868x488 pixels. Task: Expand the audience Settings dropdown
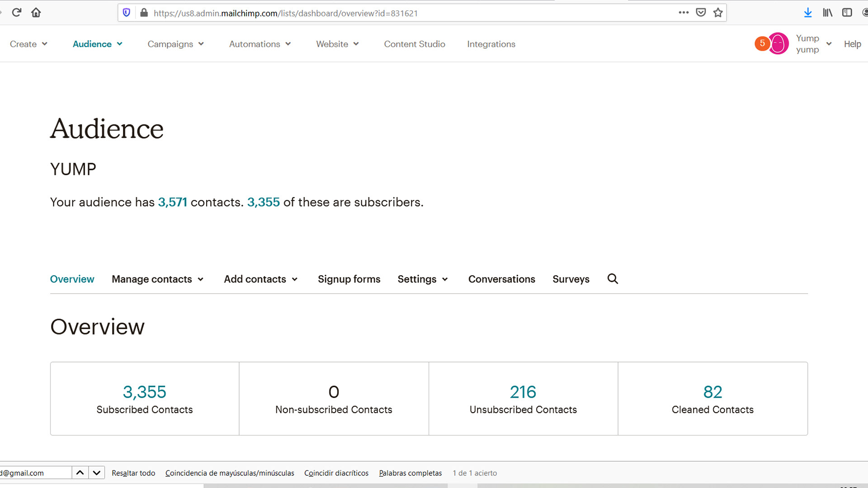[x=423, y=279]
